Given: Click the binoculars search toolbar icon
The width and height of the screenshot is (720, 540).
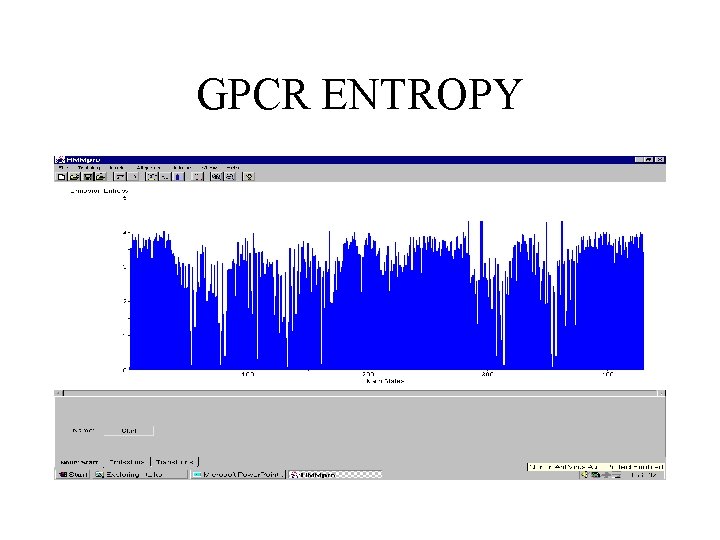Looking at the screenshot, I should point(216,176).
